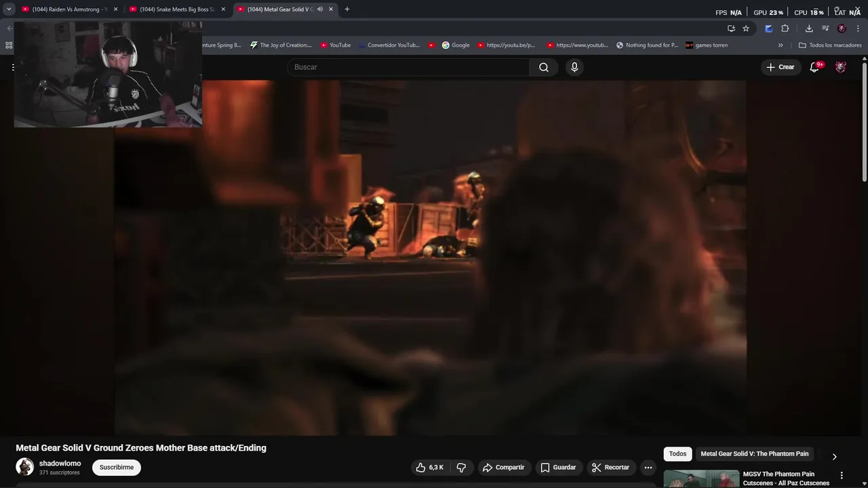Open the Convertidor YouTube bookmark
This screenshot has height=488, width=868.
coord(389,45)
